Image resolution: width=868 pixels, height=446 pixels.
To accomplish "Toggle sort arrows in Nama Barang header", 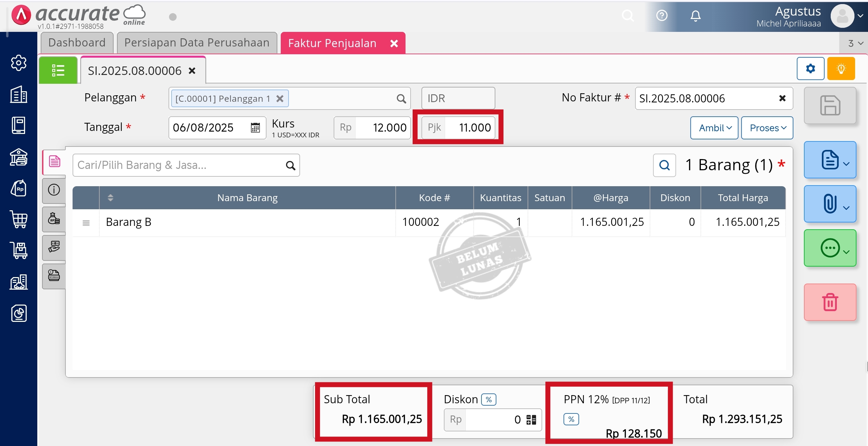I will coord(110,198).
